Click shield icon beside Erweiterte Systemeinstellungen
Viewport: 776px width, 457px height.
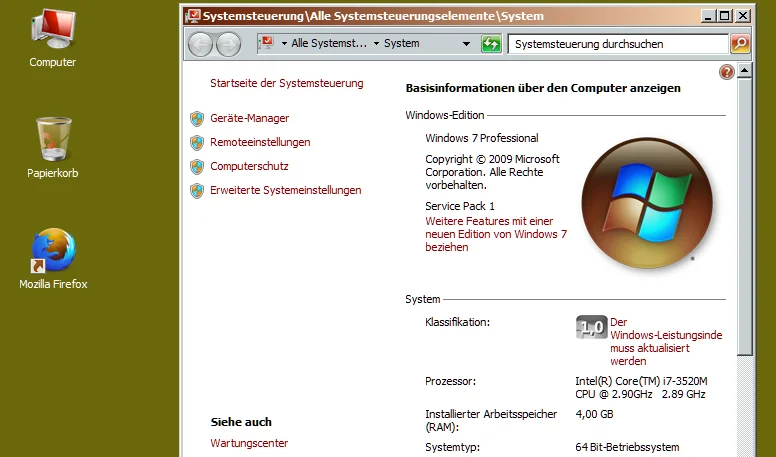197,191
